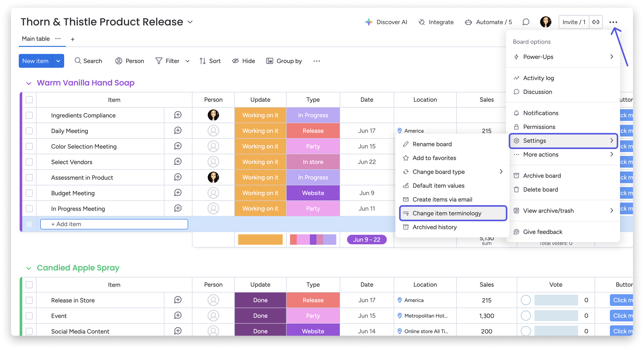Assign person to Event row
The height and width of the screenshot is (350, 644).
(213, 315)
